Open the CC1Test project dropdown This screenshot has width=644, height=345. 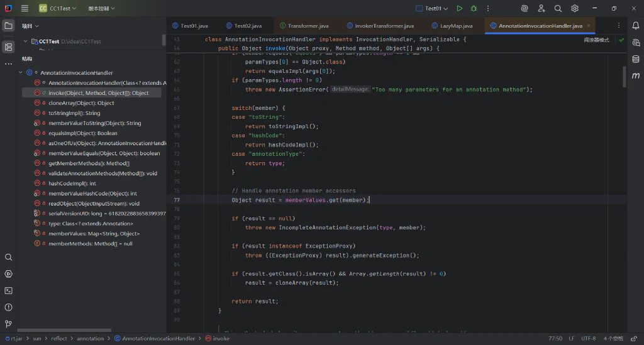[57, 8]
